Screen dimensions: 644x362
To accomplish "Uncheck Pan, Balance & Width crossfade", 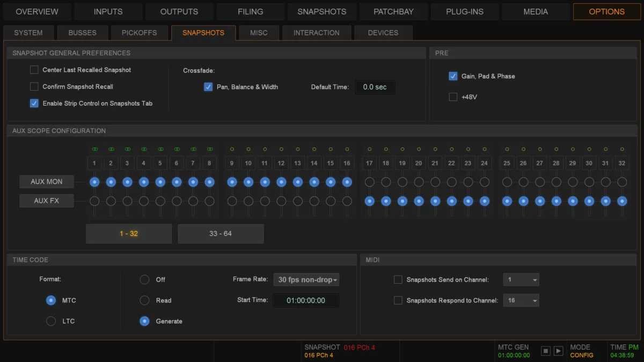I will pyautogui.click(x=208, y=86).
